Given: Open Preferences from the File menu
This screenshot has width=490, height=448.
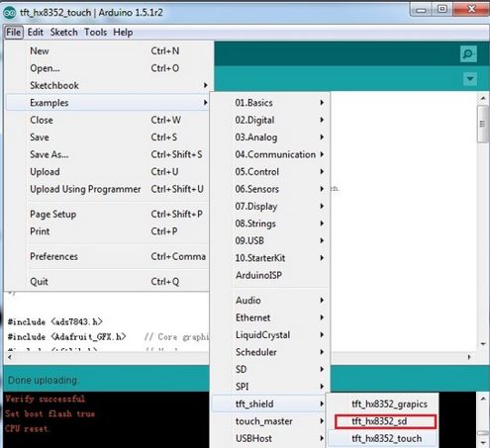Looking at the screenshot, I should [x=108, y=256].
